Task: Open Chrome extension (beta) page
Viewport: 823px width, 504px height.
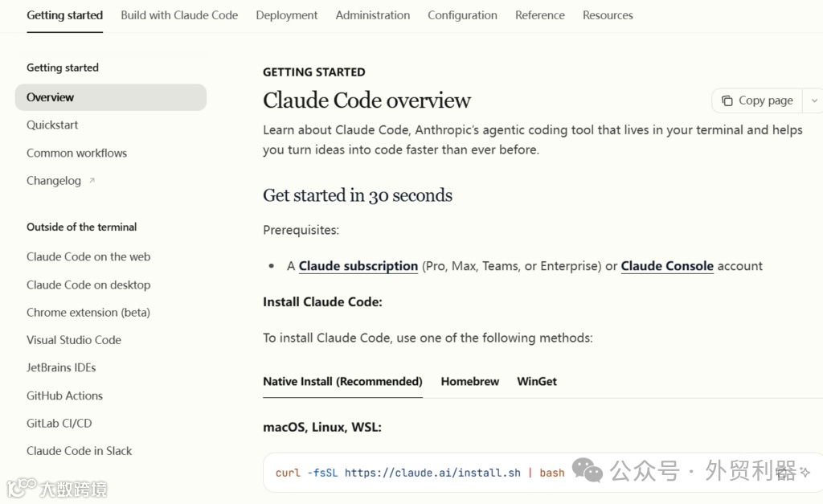Action: point(88,312)
